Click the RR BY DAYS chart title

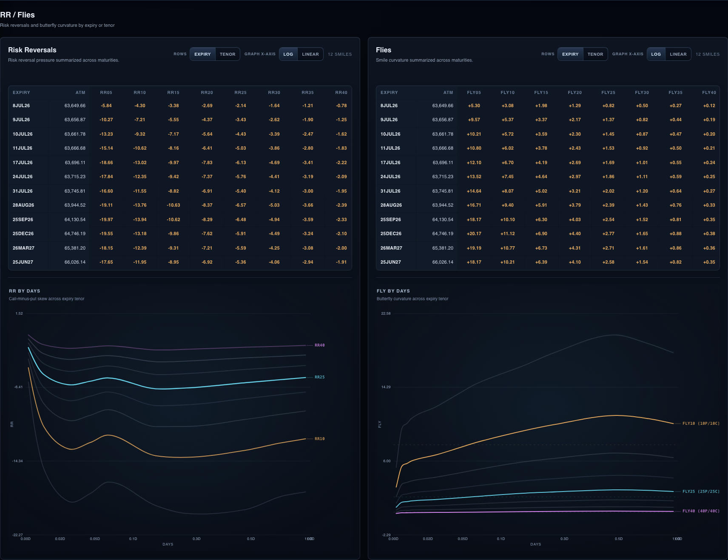(25, 291)
